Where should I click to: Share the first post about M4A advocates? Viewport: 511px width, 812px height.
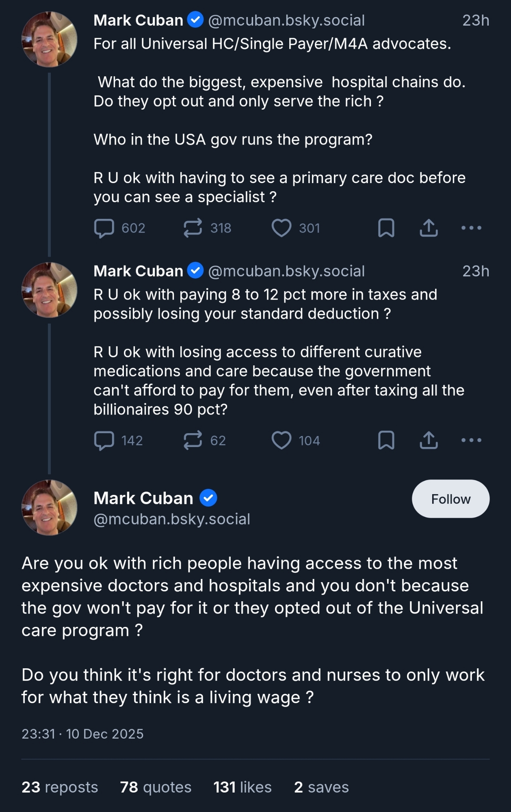click(x=429, y=228)
